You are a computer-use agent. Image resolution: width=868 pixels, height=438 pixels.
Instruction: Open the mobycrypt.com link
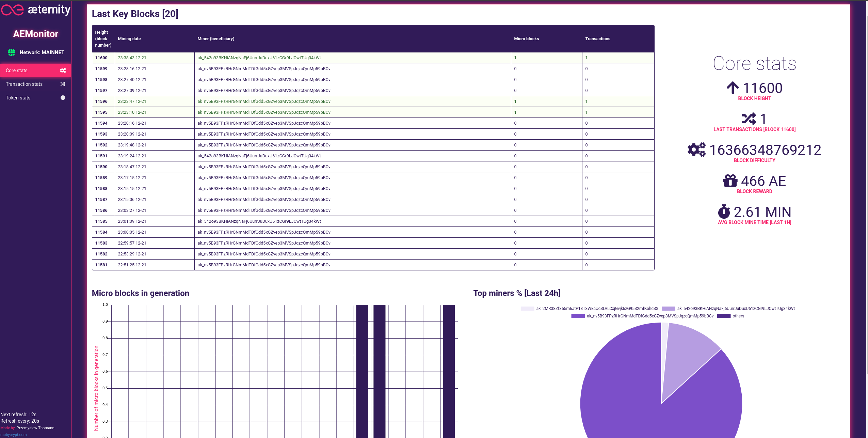pyautogui.click(x=14, y=435)
